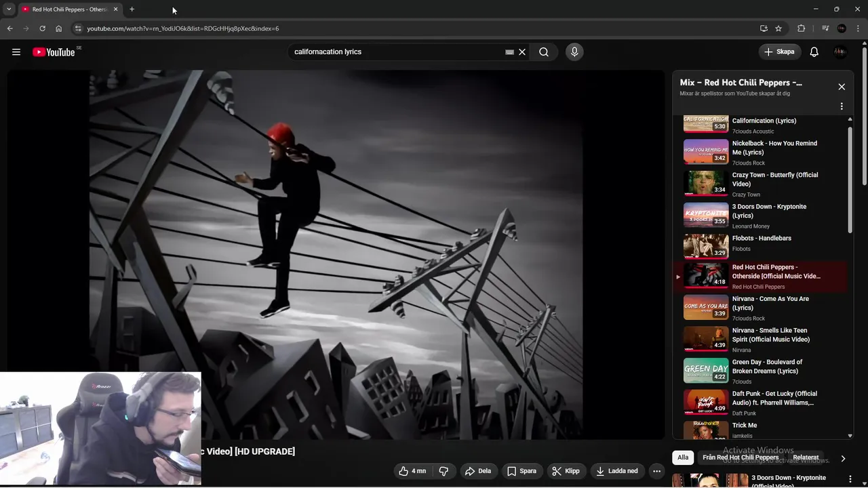This screenshot has width=868, height=488.
Task: Close the Red Hot Chili Peppers tab
Action: 115,9
